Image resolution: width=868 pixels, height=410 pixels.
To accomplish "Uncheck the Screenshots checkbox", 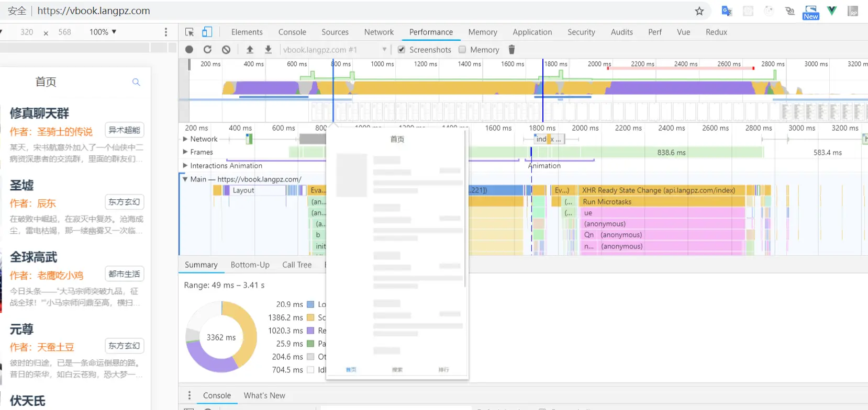I will [x=402, y=50].
